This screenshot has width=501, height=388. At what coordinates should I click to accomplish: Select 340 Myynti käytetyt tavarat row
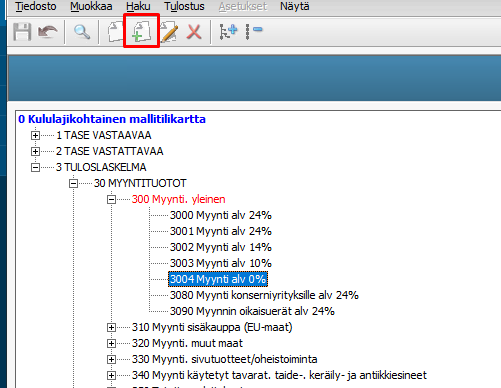point(279,375)
